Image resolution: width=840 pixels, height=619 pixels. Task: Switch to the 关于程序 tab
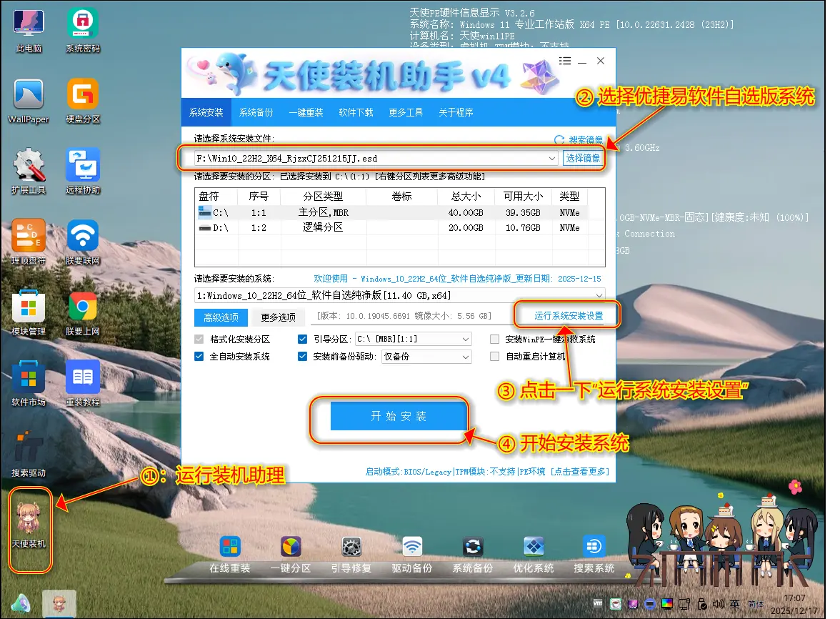(456, 112)
